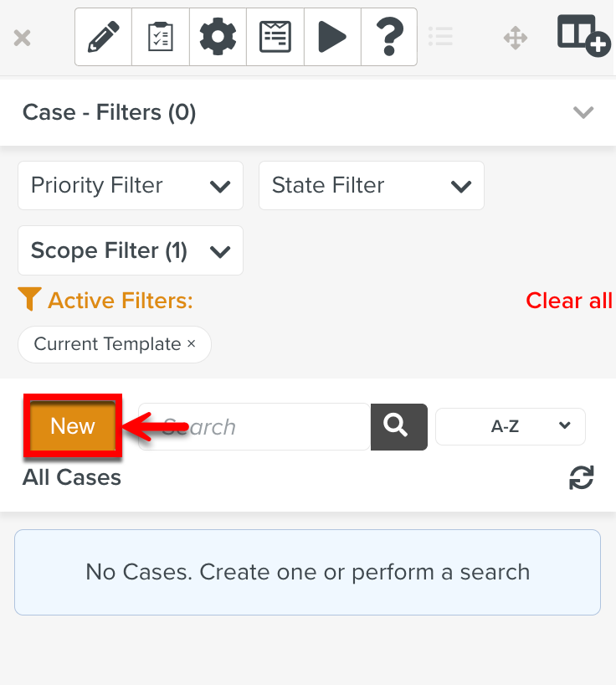
Task: Click the orange New button
Action: click(73, 427)
